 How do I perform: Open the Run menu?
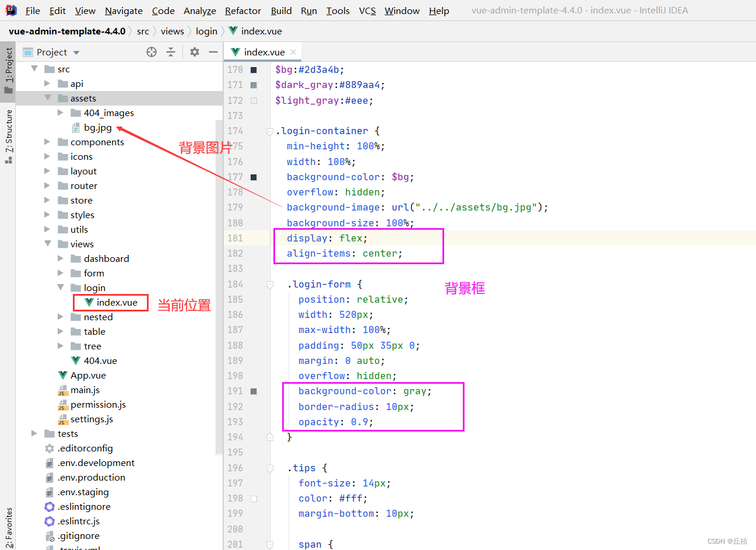[309, 10]
